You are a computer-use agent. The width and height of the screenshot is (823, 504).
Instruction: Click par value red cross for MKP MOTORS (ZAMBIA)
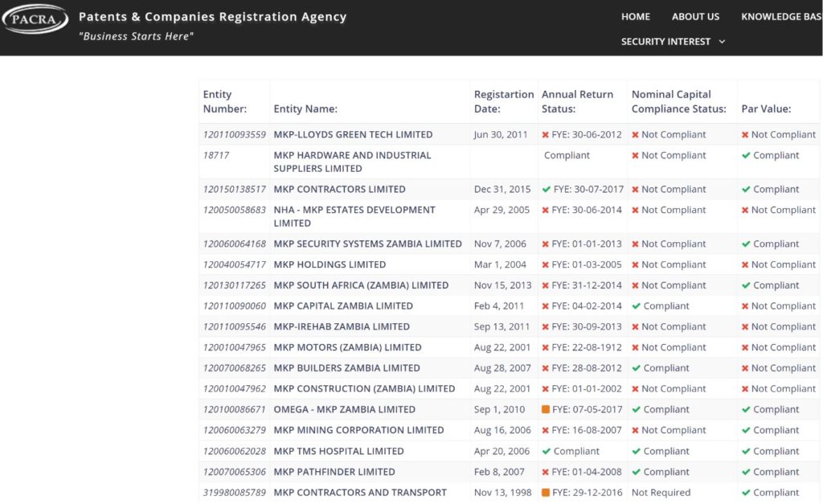(x=745, y=347)
